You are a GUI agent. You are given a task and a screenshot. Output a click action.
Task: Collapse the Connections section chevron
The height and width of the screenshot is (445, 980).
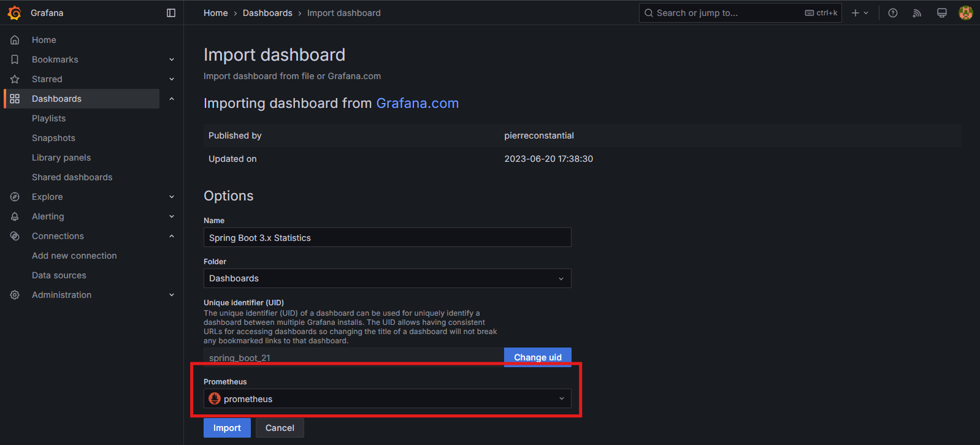click(172, 236)
